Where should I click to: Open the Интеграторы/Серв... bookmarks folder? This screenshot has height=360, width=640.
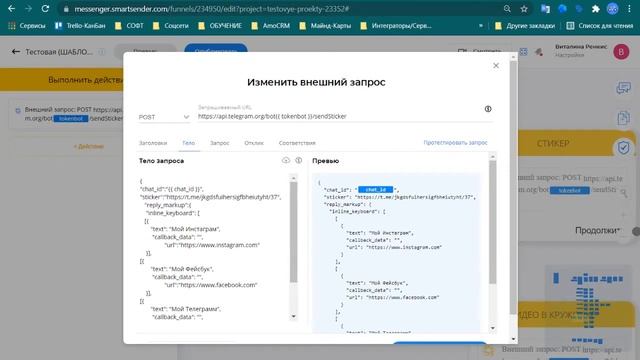coord(396,26)
